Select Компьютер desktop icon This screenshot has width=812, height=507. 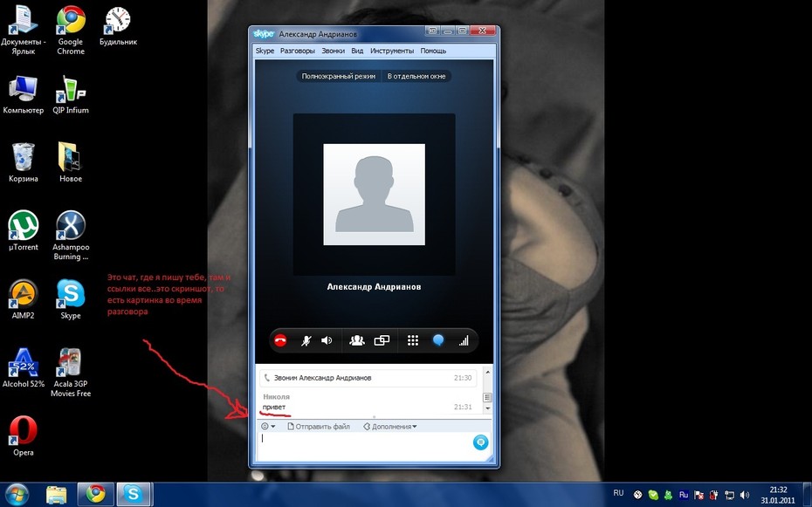(x=24, y=95)
